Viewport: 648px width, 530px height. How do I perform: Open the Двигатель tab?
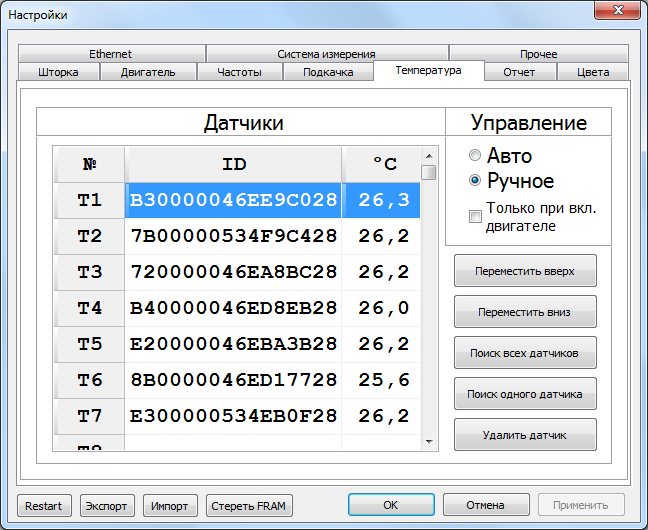click(x=148, y=72)
